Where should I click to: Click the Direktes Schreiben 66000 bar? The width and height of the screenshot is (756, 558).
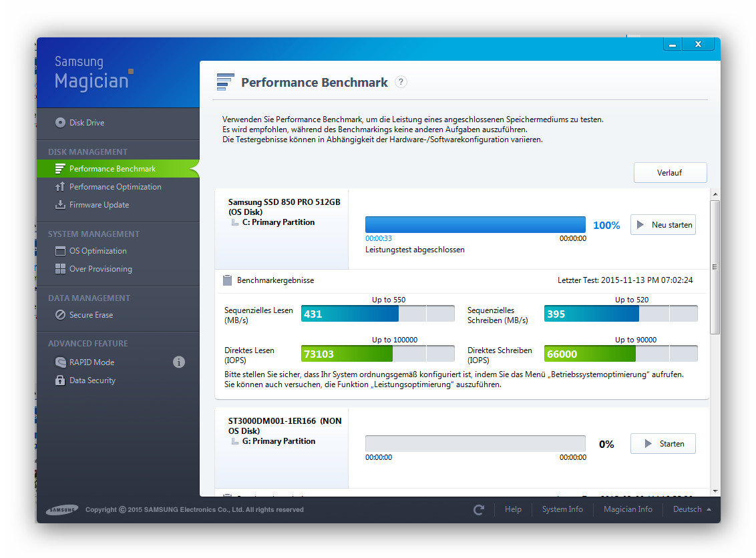621,354
